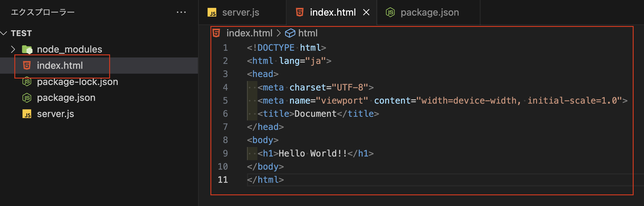
Task: Click the closing head tag on line 7
Action: tap(266, 127)
